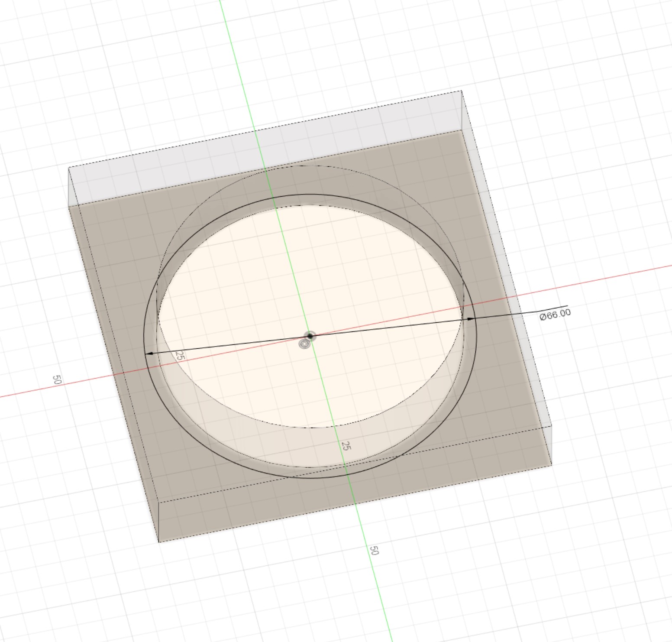Click the 25 label on the lower green axis
The width and height of the screenshot is (672, 642).
345,446
